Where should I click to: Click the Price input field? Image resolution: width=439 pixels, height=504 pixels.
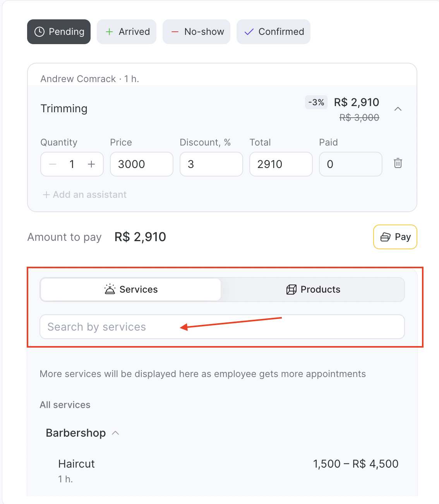(x=141, y=164)
